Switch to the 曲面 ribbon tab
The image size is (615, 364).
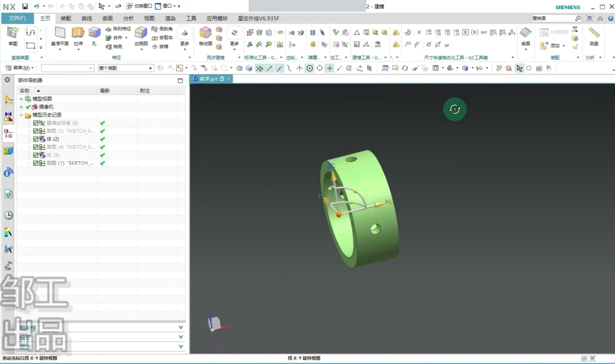[x=108, y=18]
